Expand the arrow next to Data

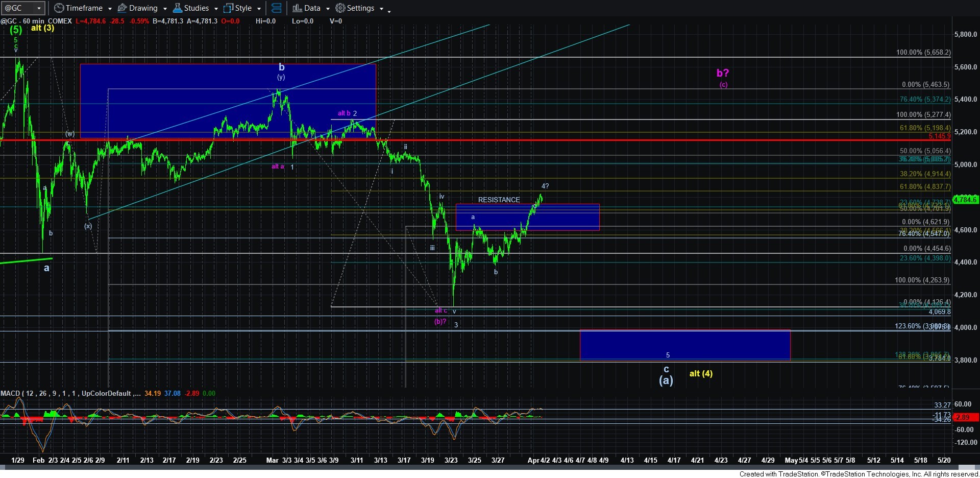328,9
